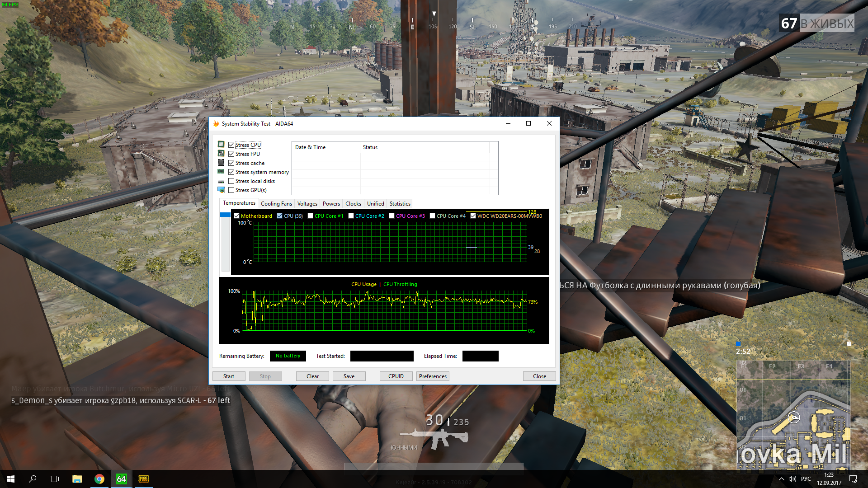Minimize the System Stability Test window
This screenshot has height=488, width=868.
pos(508,124)
